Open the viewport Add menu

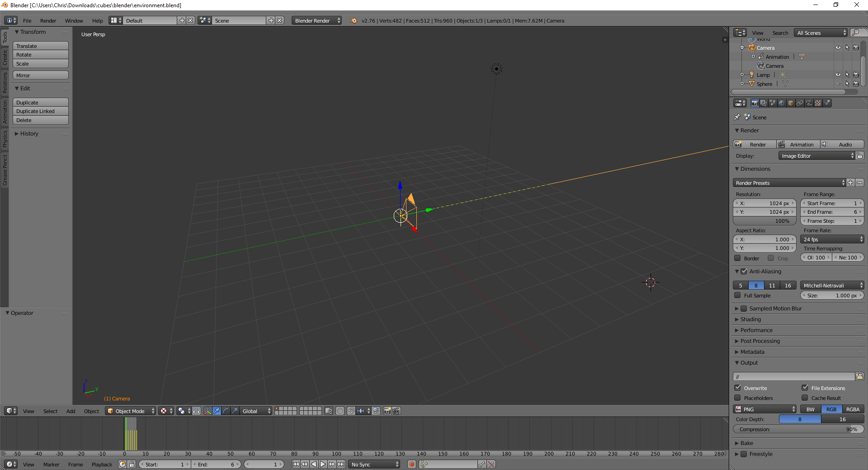pyautogui.click(x=71, y=411)
